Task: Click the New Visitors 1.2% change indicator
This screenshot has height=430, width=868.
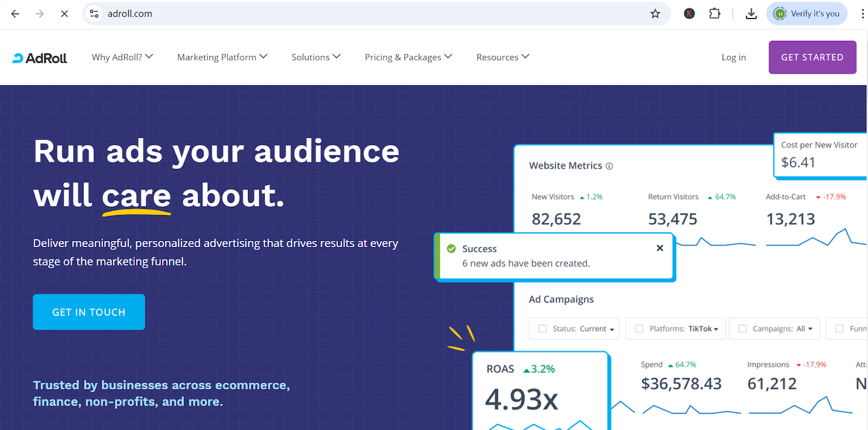Action: tap(591, 197)
